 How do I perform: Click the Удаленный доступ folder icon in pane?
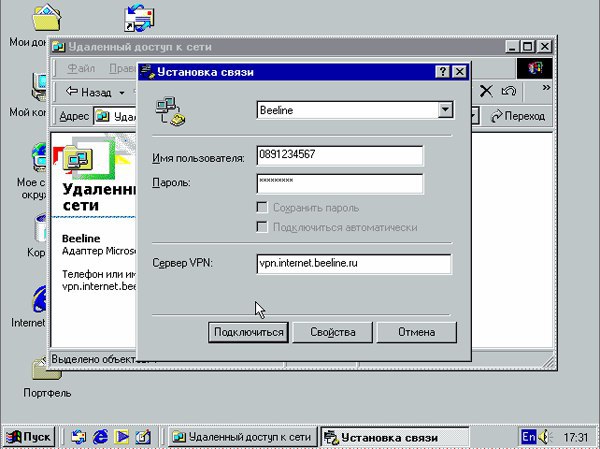coord(78,159)
